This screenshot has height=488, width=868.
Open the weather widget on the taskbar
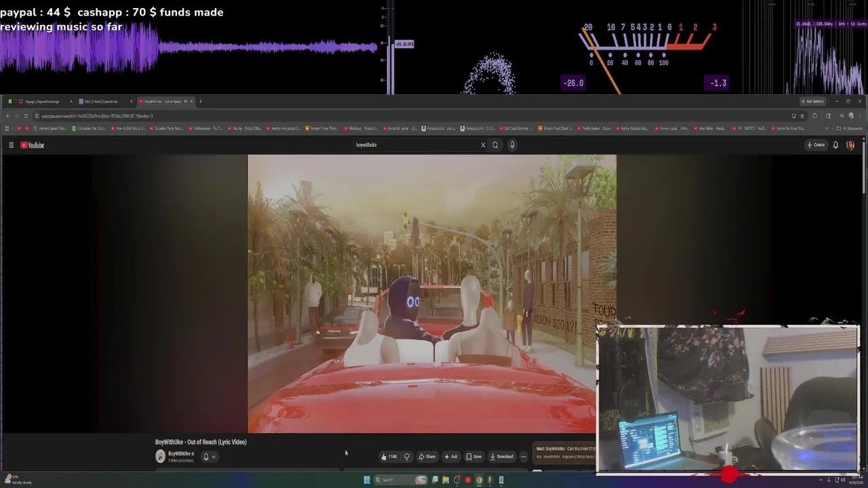coord(17,480)
